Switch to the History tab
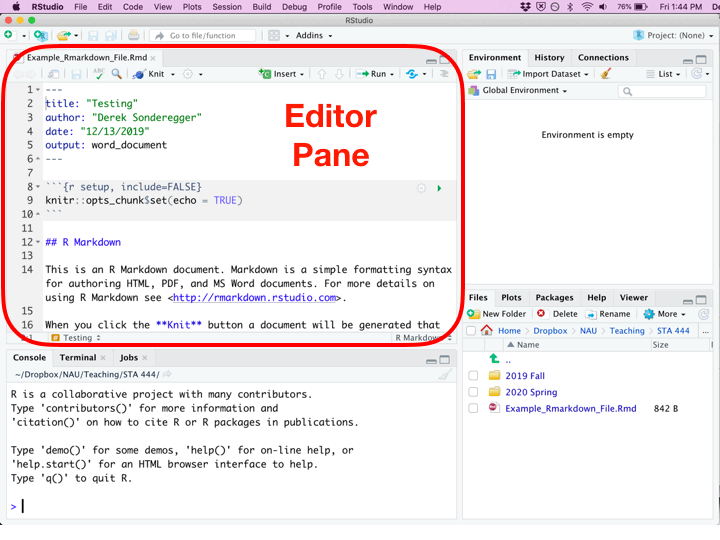Screen dimensions: 720x540 pyautogui.click(x=549, y=58)
